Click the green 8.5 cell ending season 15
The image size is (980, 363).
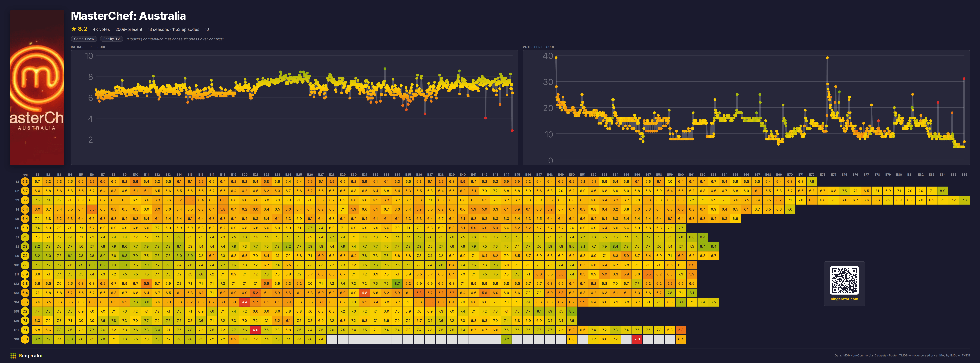coord(572,311)
